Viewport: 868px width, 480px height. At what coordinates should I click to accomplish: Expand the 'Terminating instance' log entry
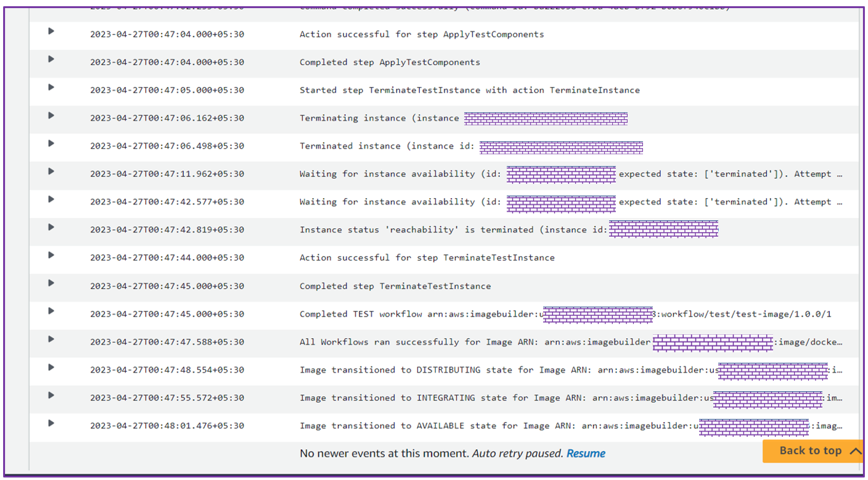[51, 115]
